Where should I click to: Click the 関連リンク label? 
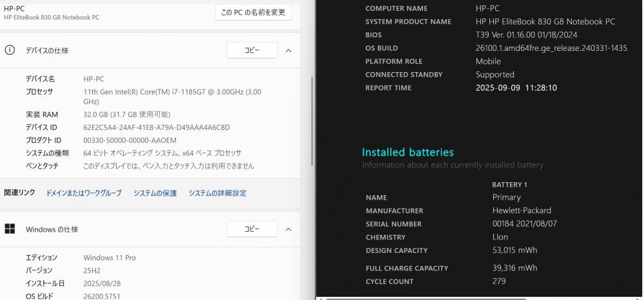point(20,192)
